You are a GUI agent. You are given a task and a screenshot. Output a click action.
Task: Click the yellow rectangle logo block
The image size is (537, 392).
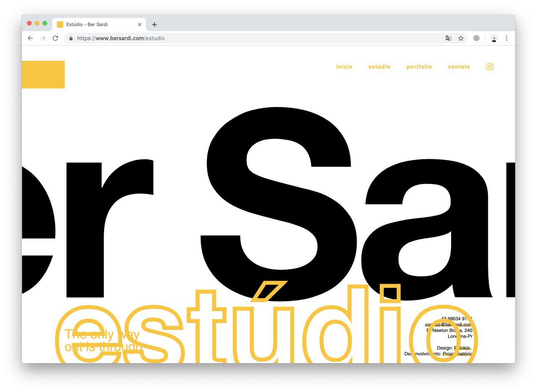tap(43, 75)
